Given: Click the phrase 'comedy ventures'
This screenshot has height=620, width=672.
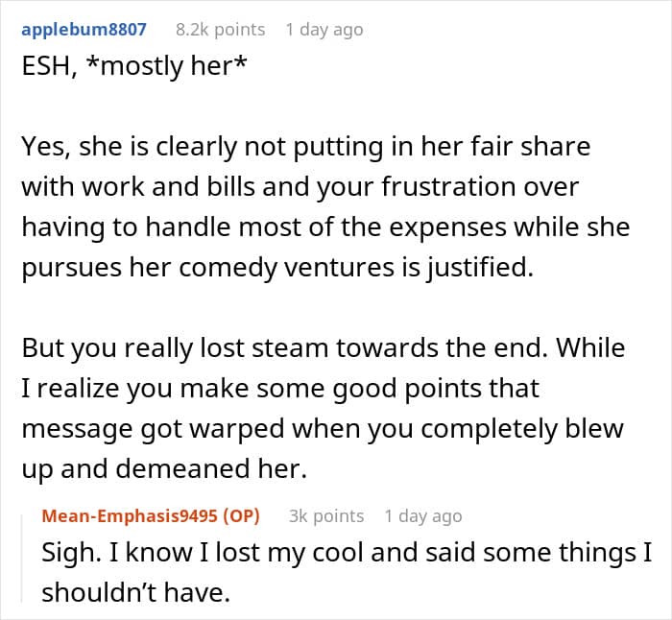Looking at the screenshot, I should [x=286, y=267].
